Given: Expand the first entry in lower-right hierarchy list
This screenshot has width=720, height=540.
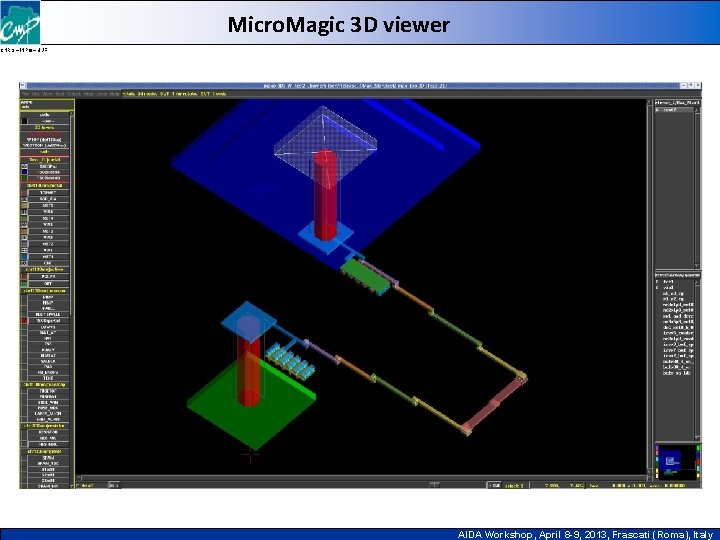Looking at the screenshot, I should point(657,281).
